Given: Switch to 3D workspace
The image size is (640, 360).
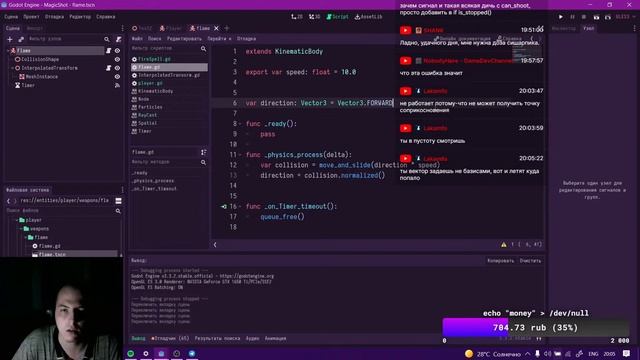Looking at the screenshot, I should (314, 17).
